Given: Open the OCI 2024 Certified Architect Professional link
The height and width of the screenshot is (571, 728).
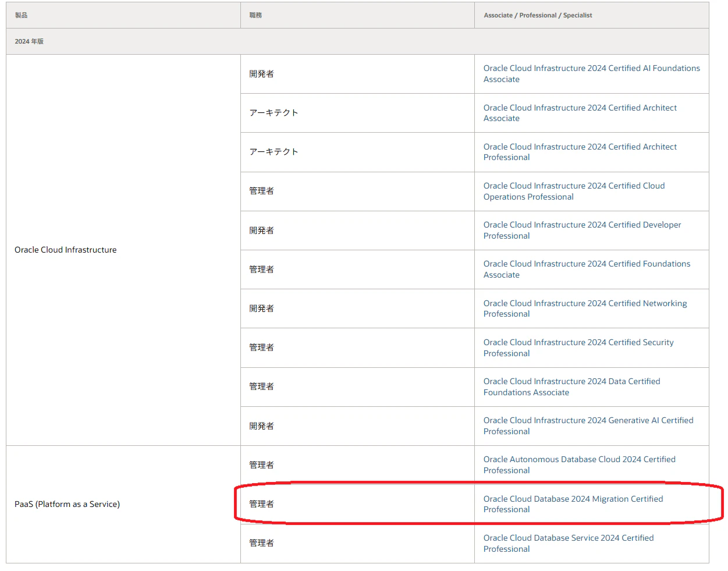Looking at the screenshot, I should pos(580,152).
